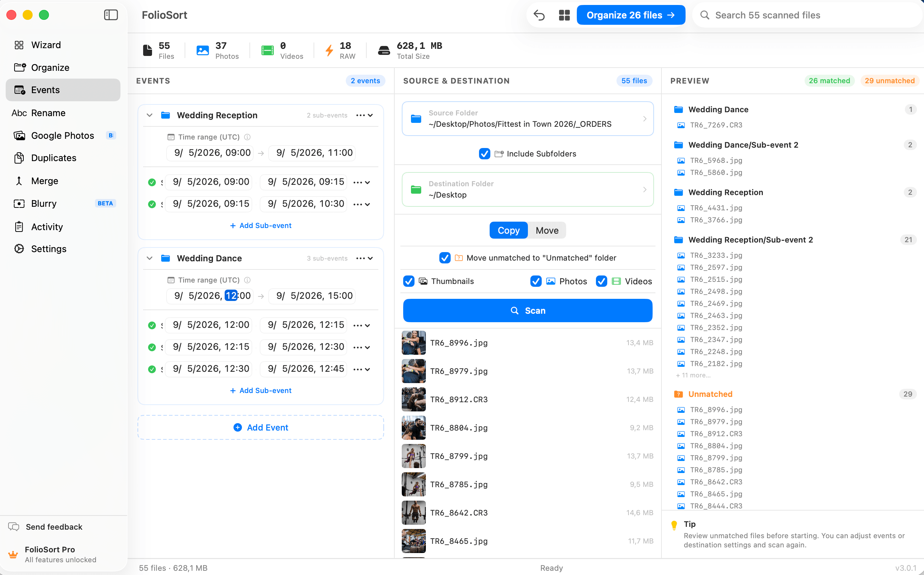Open the Merge section
The image size is (924, 575).
pyautogui.click(x=63, y=181)
